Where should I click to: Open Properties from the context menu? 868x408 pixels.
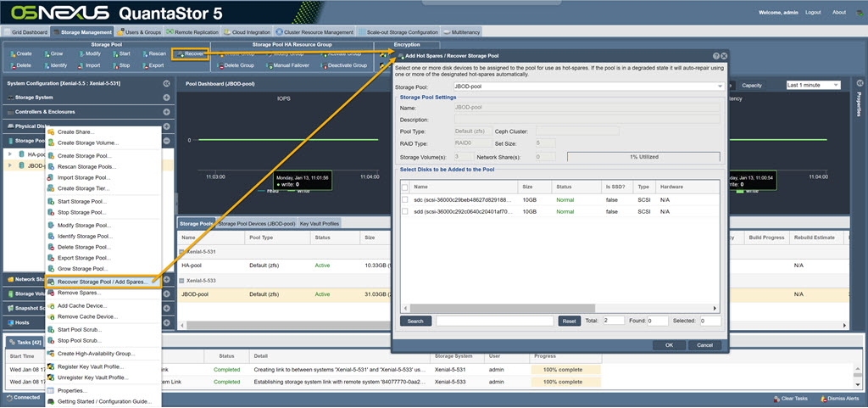tap(72, 391)
